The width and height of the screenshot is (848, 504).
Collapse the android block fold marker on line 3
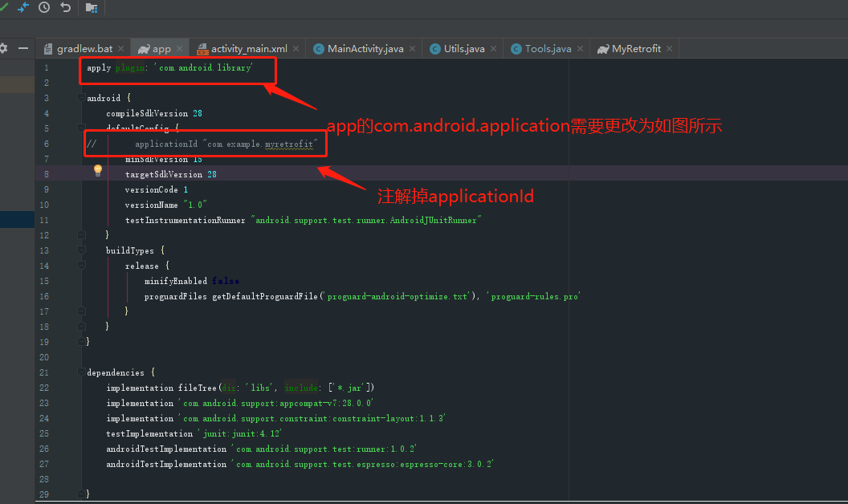pos(81,97)
